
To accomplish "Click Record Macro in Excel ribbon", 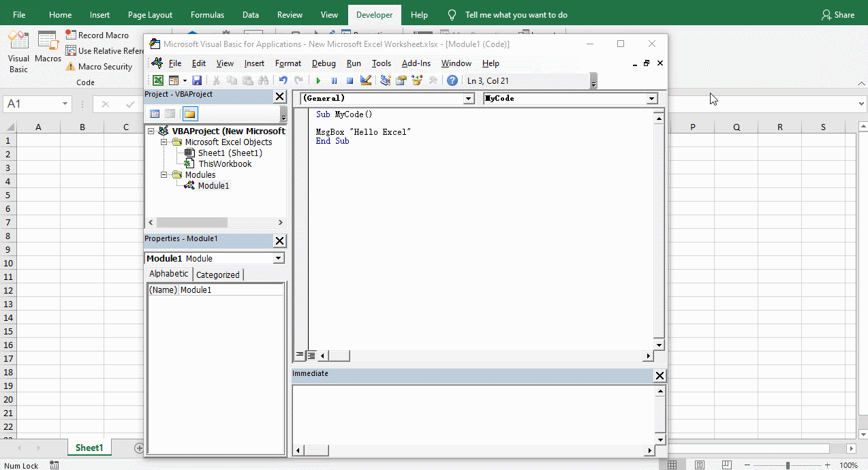I will click(x=97, y=35).
